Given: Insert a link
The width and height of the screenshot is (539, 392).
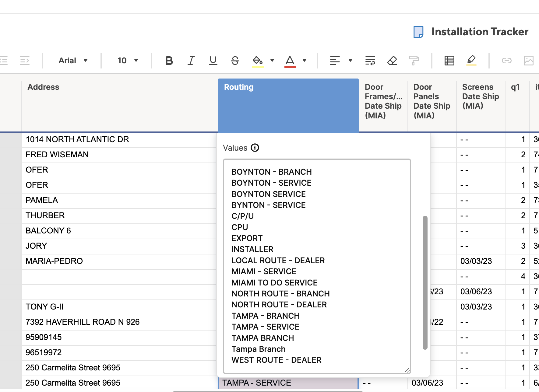Looking at the screenshot, I should (x=506, y=61).
